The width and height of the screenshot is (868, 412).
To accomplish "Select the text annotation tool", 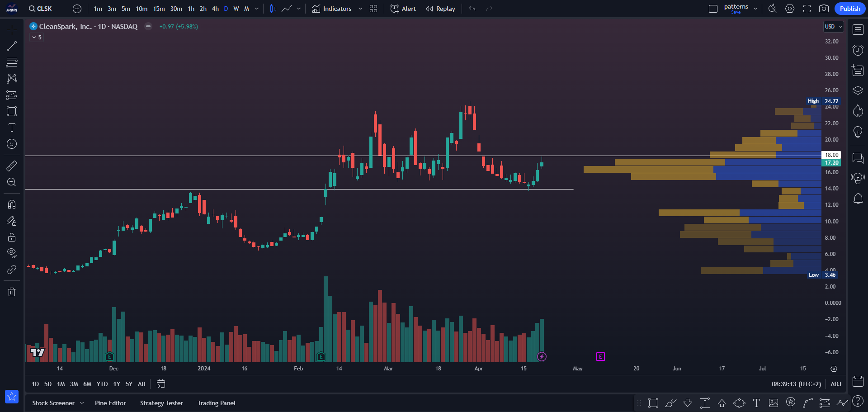I will (12, 128).
